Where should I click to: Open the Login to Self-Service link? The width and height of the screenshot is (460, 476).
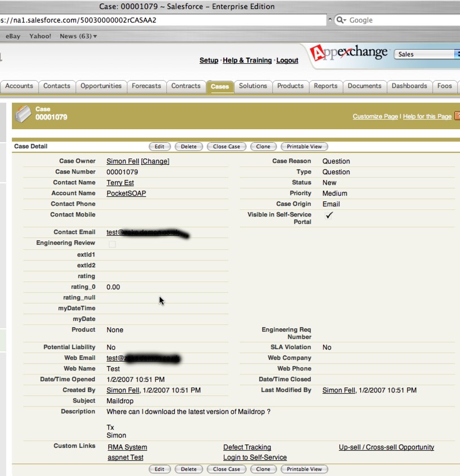tap(255, 457)
